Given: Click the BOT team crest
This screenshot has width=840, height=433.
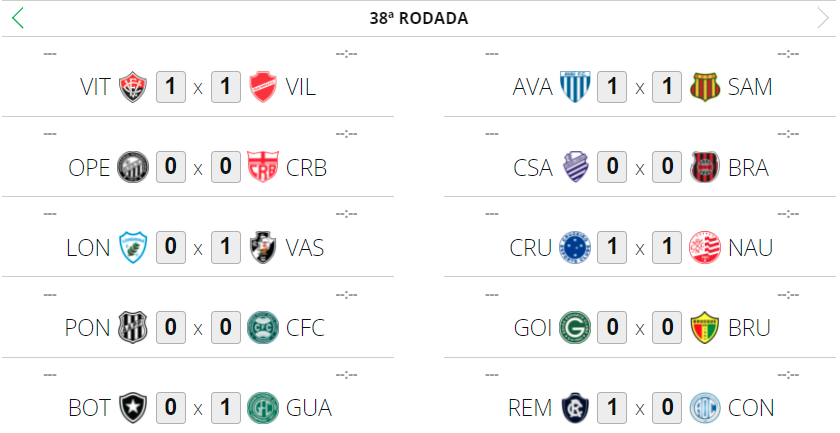Looking at the screenshot, I should pyautogui.click(x=133, y=407).
